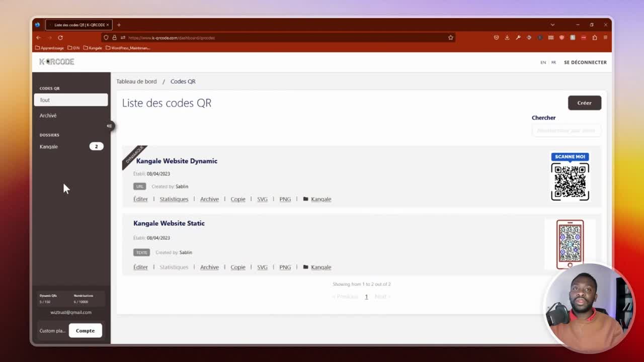Expand the list-all-tabs chevron in tab bar
This screenshot has height=362, width=644.
552,25
